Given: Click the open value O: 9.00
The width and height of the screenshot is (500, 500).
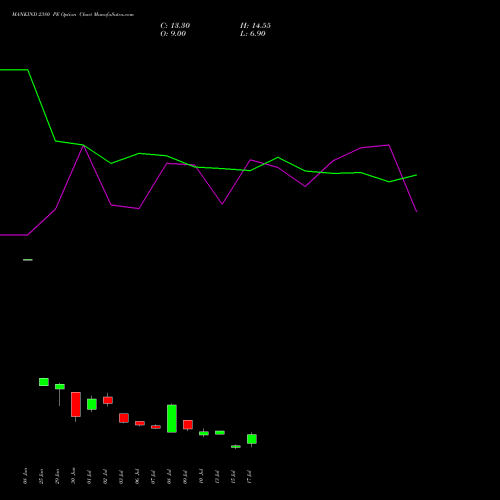Looking at the screenshot, I should (173, 34).
